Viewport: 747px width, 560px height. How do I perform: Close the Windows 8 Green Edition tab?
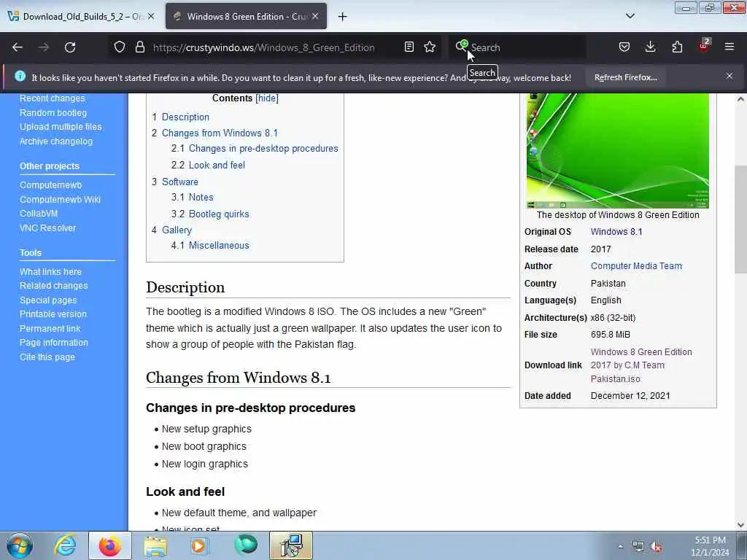[315, 16]
